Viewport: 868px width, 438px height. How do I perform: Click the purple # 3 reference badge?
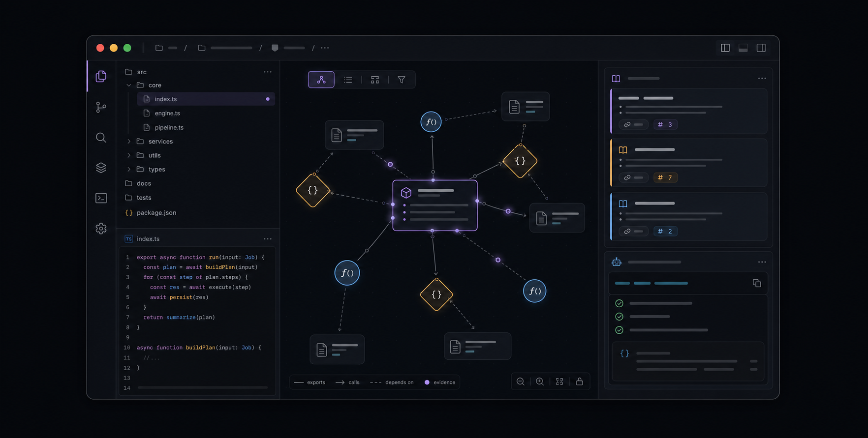tap(665, 125)
